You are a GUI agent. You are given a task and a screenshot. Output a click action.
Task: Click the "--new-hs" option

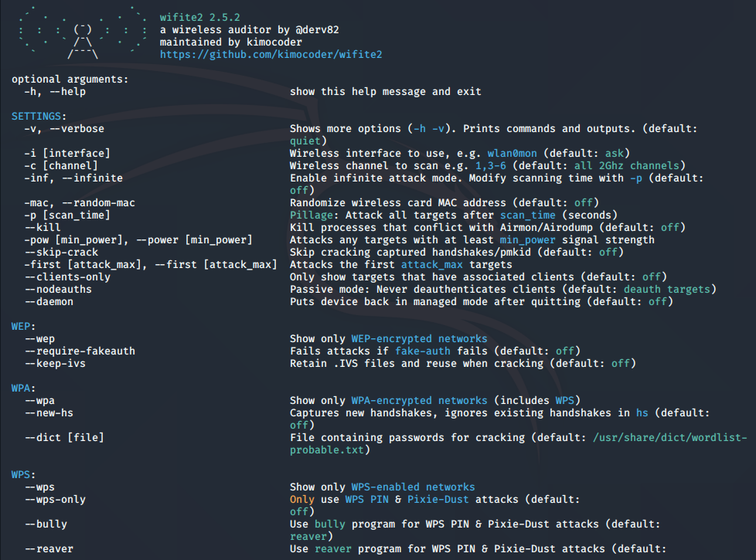click(49, 413)
